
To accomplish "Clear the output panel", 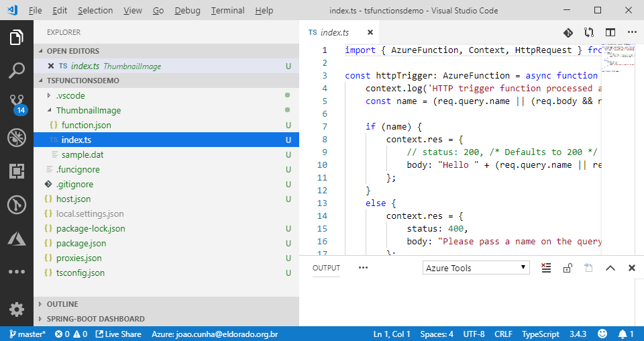I will tap(546, 269).
